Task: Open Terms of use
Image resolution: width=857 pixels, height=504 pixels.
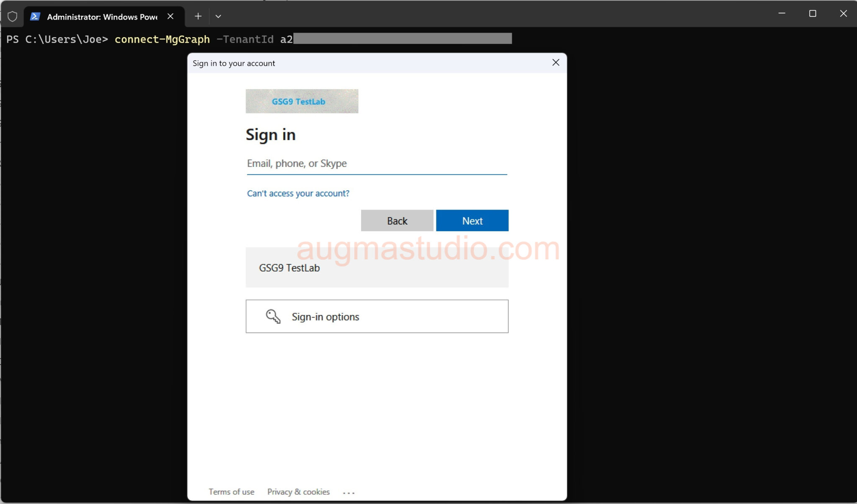Action: [231, 491]
